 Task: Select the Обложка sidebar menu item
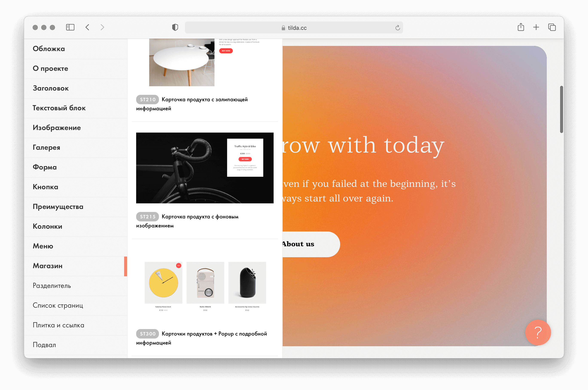[x=49, y=49]
